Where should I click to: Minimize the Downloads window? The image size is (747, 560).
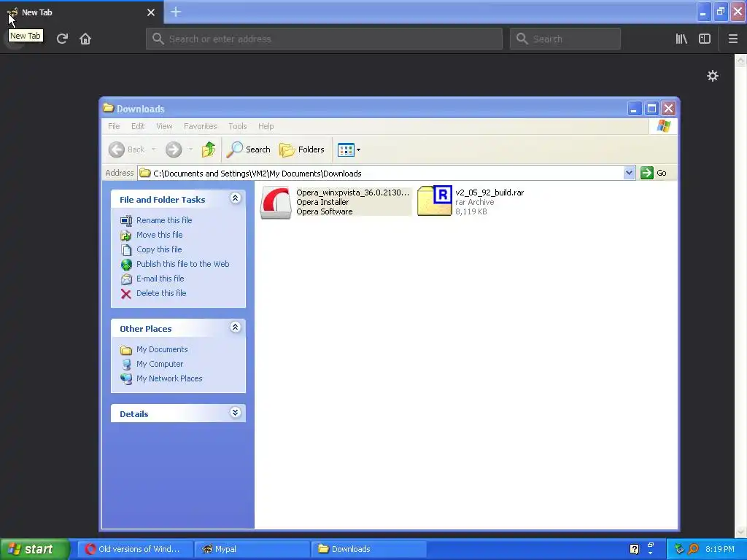(634, 109)
